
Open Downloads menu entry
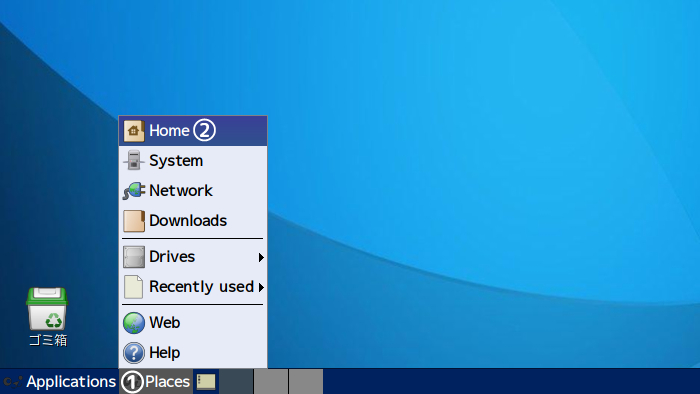tap(193, 221)
